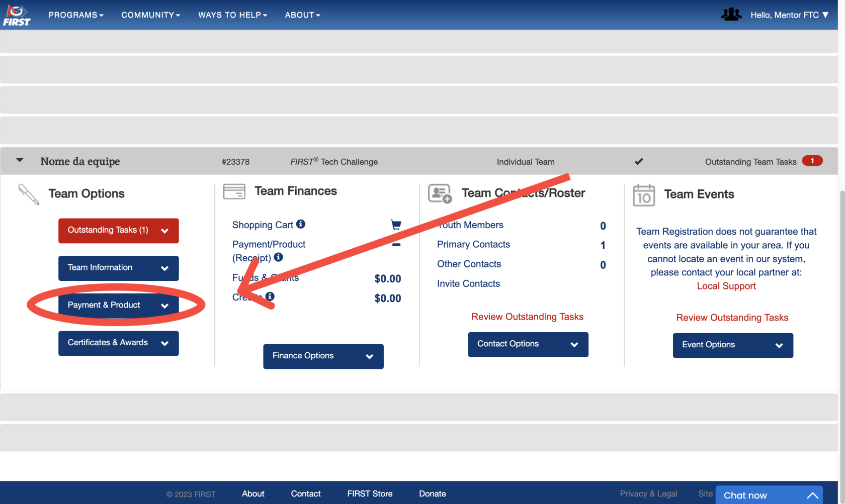This screenshot has width=845, height=504.
Task: Expand the Outstanding Tasks (1) dropdown
Action: [x=119, y=231]
